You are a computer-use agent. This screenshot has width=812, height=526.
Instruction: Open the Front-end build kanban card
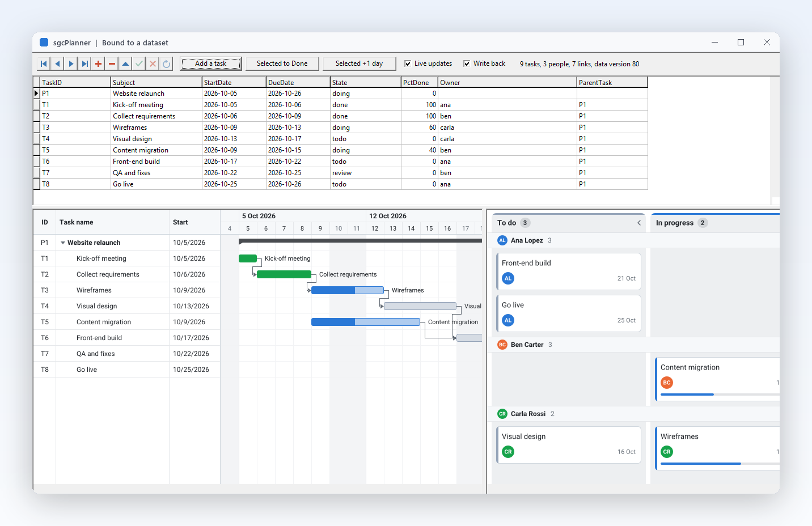[x=569, y=272]
